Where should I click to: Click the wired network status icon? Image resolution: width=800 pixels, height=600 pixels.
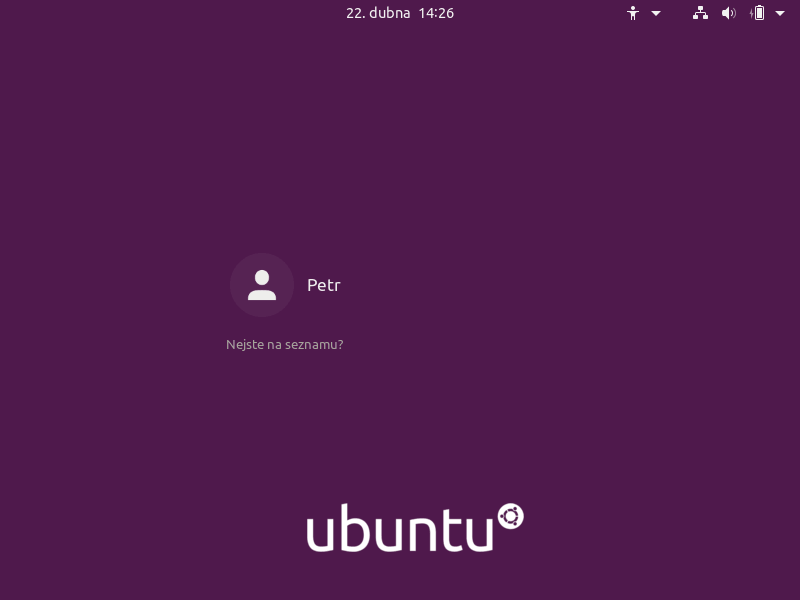pyautogui.click(x=700, y=13)
